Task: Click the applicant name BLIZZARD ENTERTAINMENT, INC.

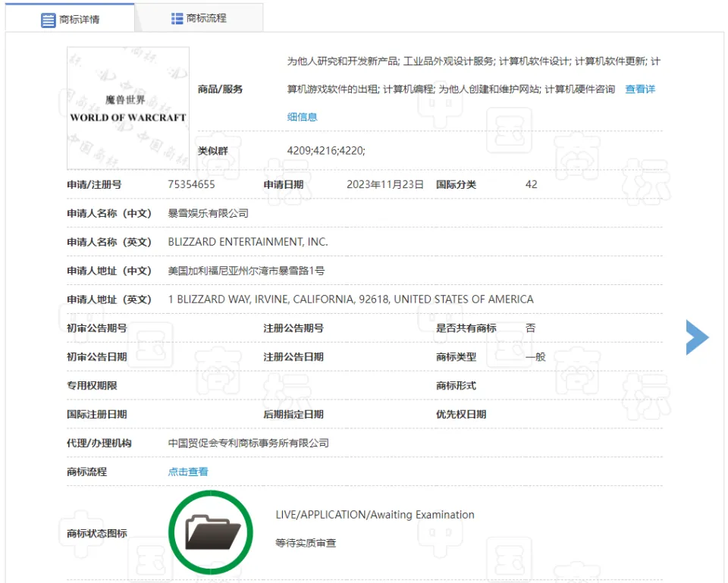Action: 248,242
